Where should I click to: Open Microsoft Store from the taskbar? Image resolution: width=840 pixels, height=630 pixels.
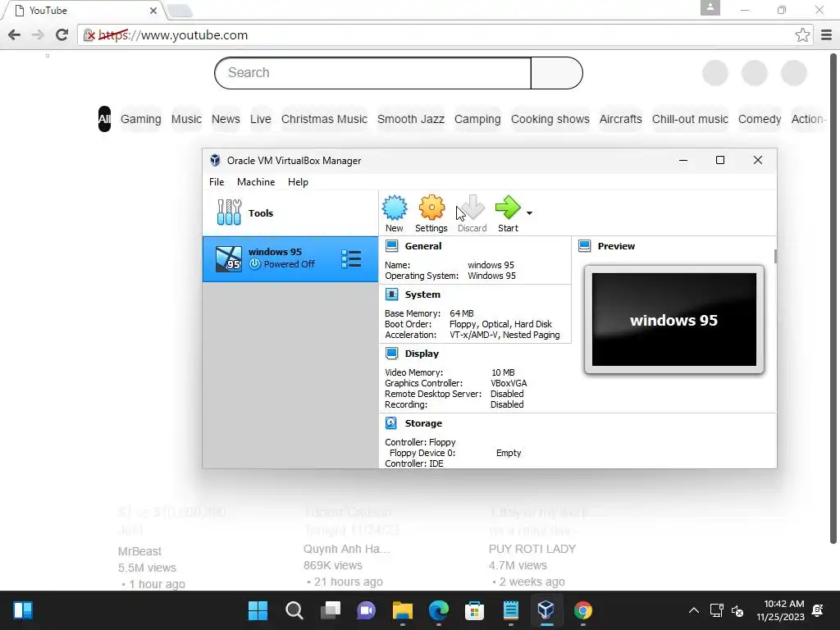pos(474,609)
